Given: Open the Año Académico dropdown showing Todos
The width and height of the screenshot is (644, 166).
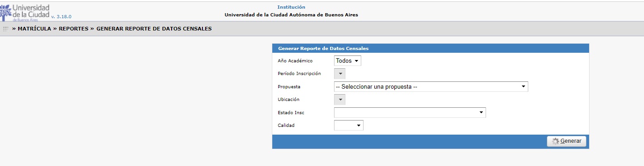Looking at the screenshot, I should [348, 60].
